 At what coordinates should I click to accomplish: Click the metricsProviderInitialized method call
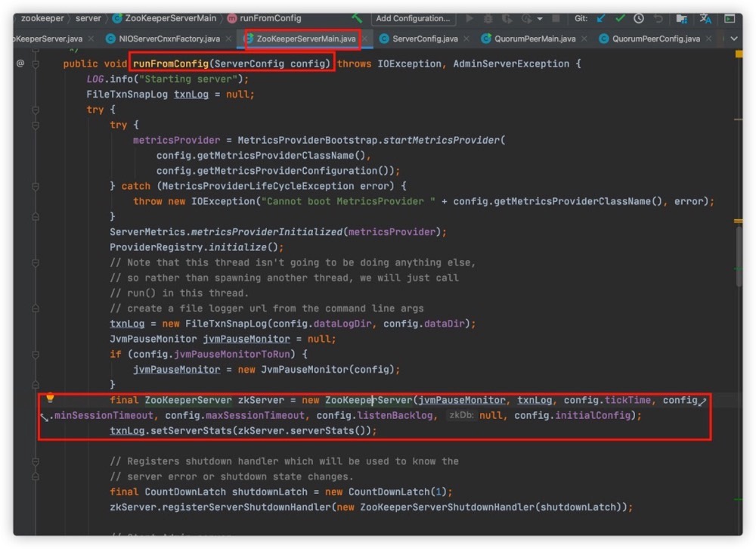(x=267, y=232)
